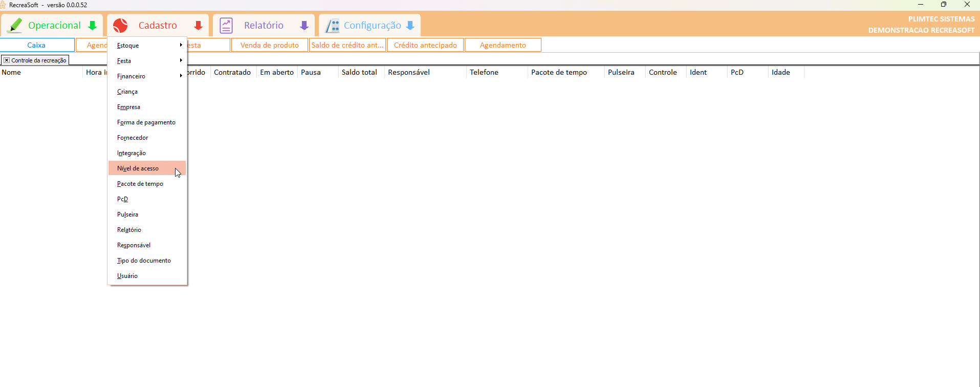Click the purple report Relatório icon
The height and width of the screenshot is (387, 980).
pos(226,25)
